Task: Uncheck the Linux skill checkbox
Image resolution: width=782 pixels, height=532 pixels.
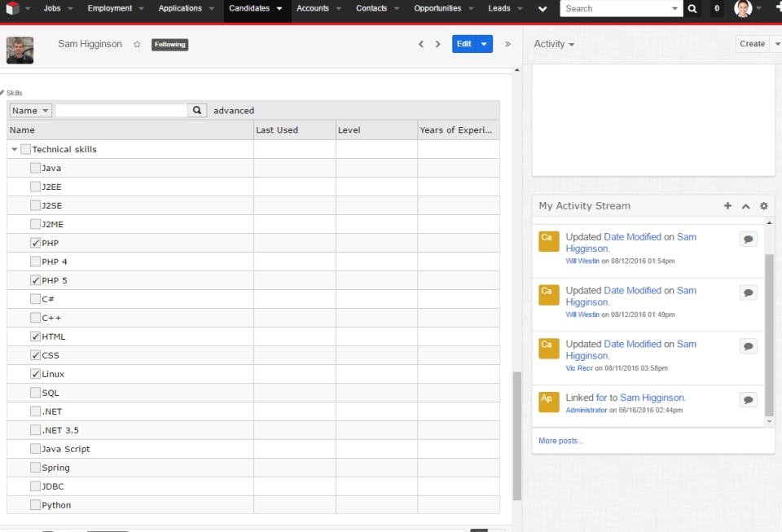Action: pyautogui.click(x=35, y=374)
